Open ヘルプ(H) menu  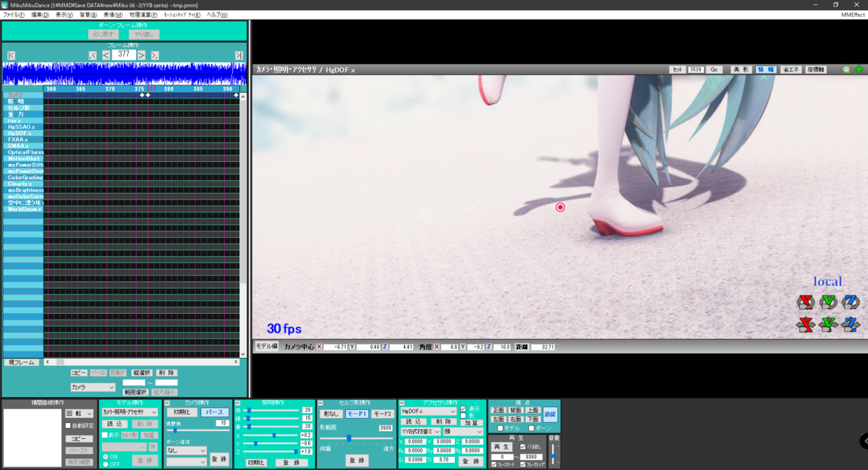217,14
